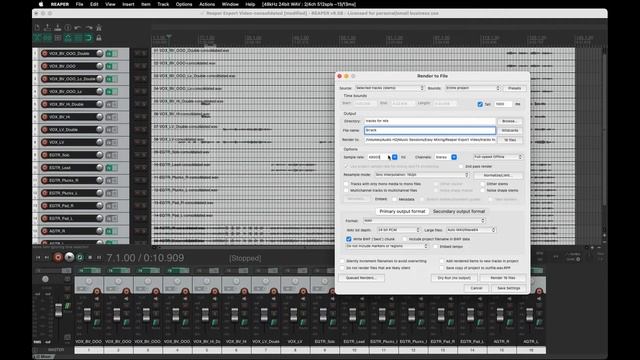Viewport: 640px width, 360px height.
Task: Go to project start in transport
Action: (38, 258)
